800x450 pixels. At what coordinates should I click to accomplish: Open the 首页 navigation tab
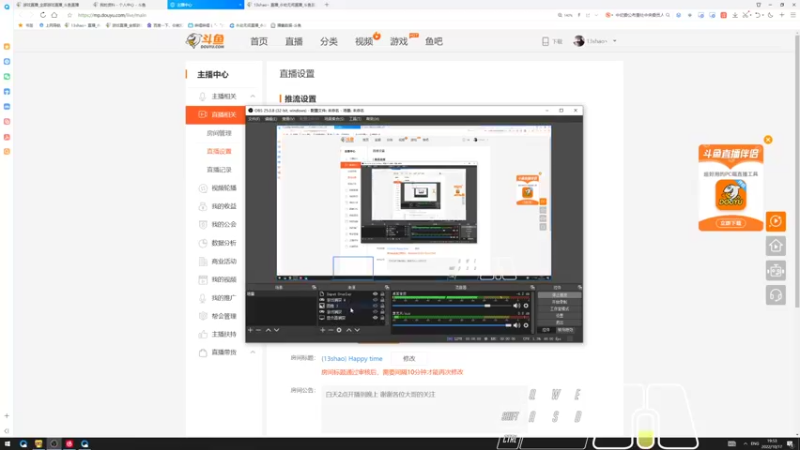pyautogui.click(x=259, y=41)
